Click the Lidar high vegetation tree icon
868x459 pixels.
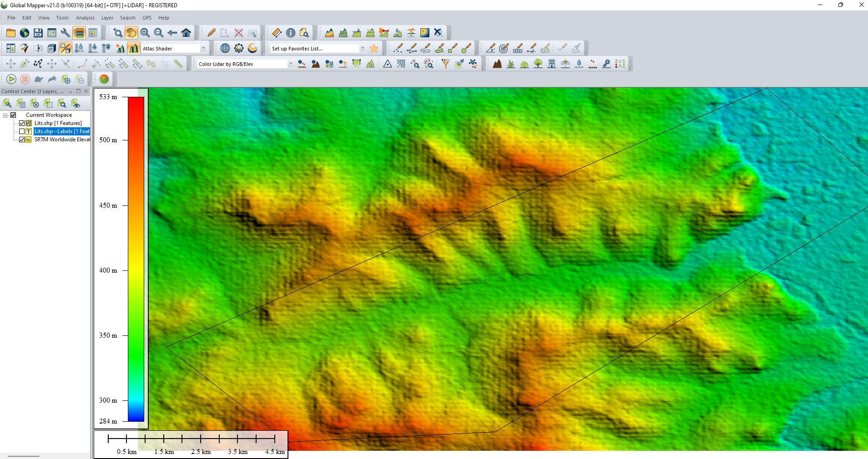pyautogui.click(x=538, y=64)
